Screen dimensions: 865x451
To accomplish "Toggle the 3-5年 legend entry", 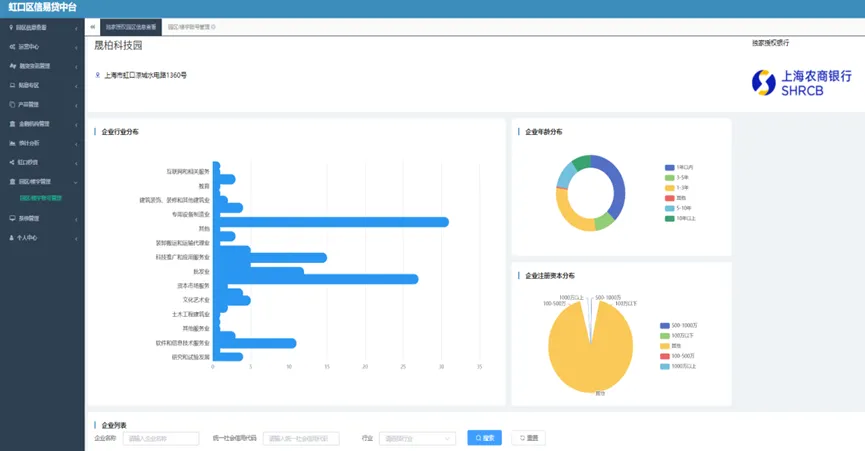I will click(677, 178).
